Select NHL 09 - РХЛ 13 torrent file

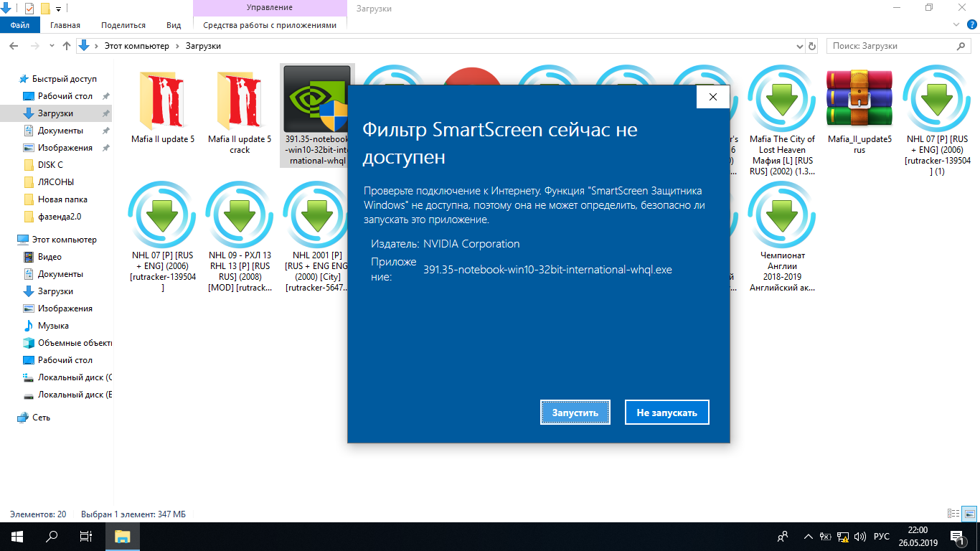pyautogui.click(x=240, y=237)
